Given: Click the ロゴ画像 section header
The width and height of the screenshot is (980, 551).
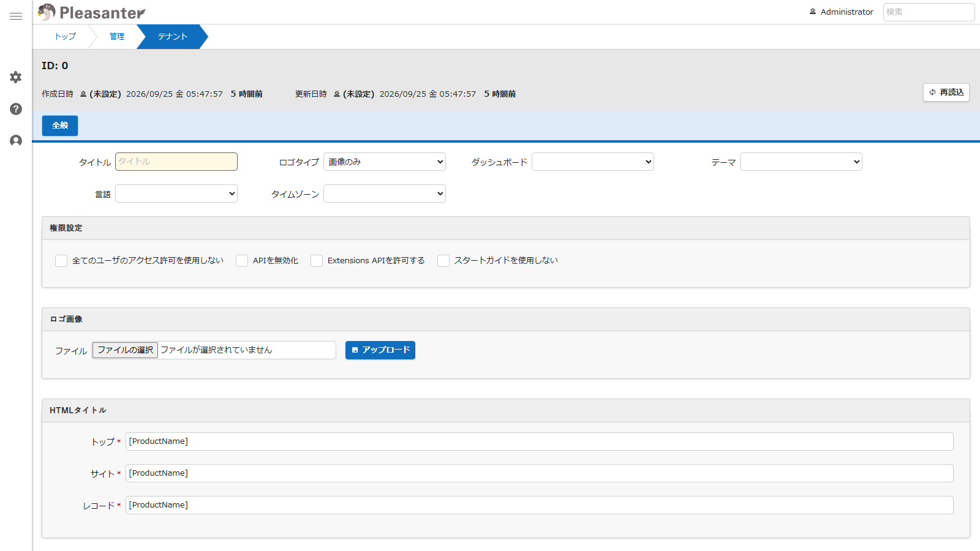Looking at the screenshot, I should coord(506,319).
